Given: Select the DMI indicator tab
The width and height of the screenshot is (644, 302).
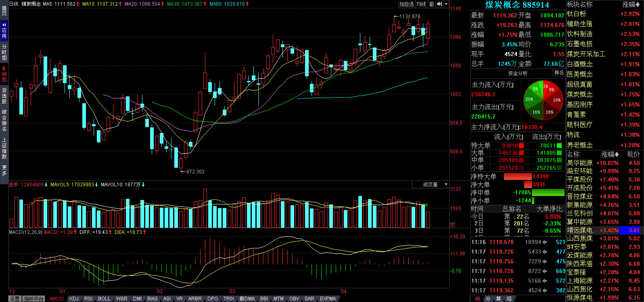Looking at the screenshot, I should 137,299.
